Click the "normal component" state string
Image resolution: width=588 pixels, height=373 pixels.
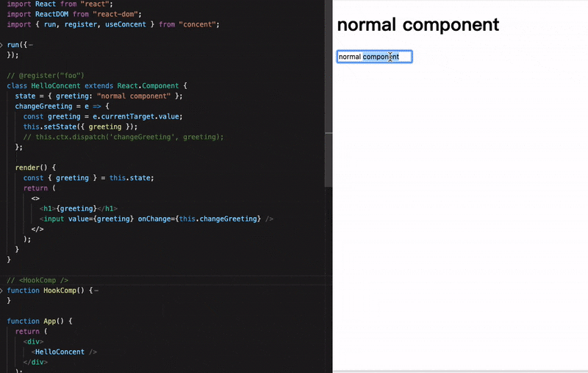pos(134,96)
